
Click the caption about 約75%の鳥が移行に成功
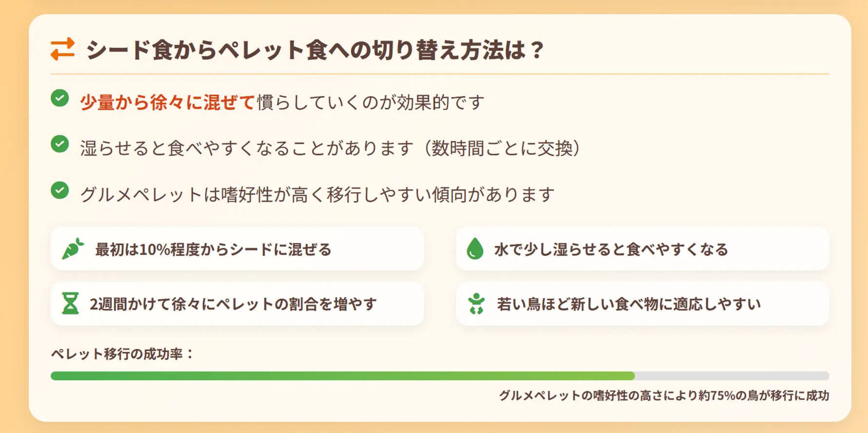[664, 395]
